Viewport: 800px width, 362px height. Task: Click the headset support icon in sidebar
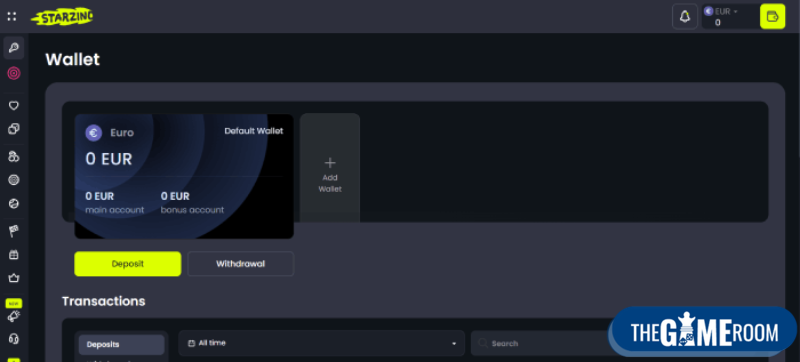tap(14, 339)
